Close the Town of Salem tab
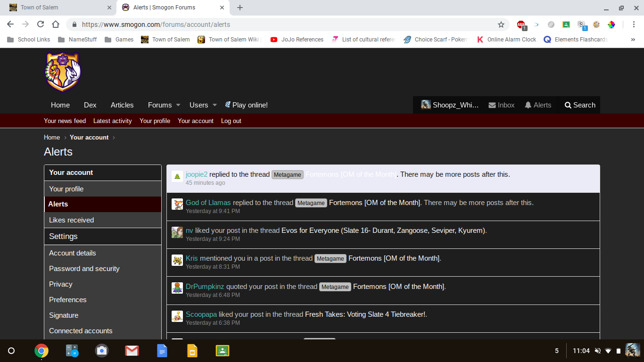The width and height of the screenshot is (644, 362). (x=109, y=8)
